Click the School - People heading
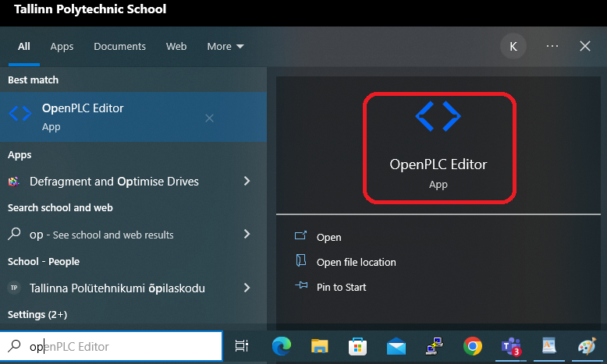This screenshot has width=607, height=364. point(44,261)
